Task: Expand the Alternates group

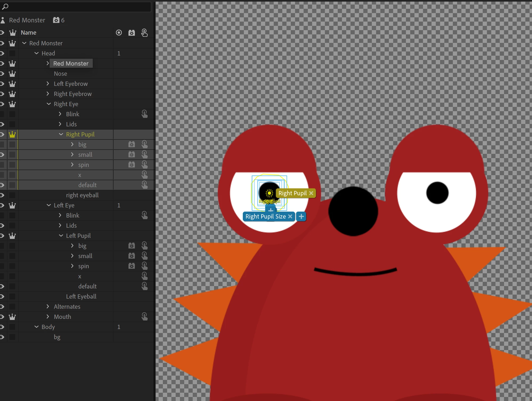Action: (48, 307)
